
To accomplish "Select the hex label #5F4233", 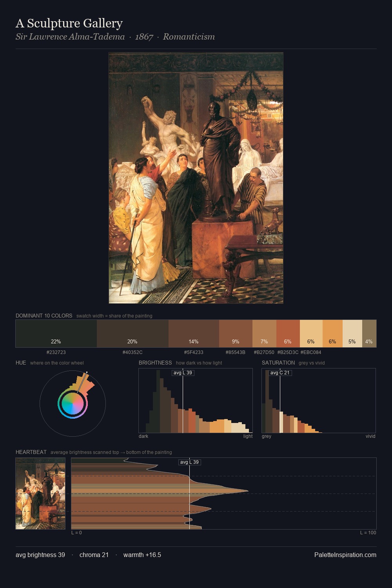I will click(194, 352).
